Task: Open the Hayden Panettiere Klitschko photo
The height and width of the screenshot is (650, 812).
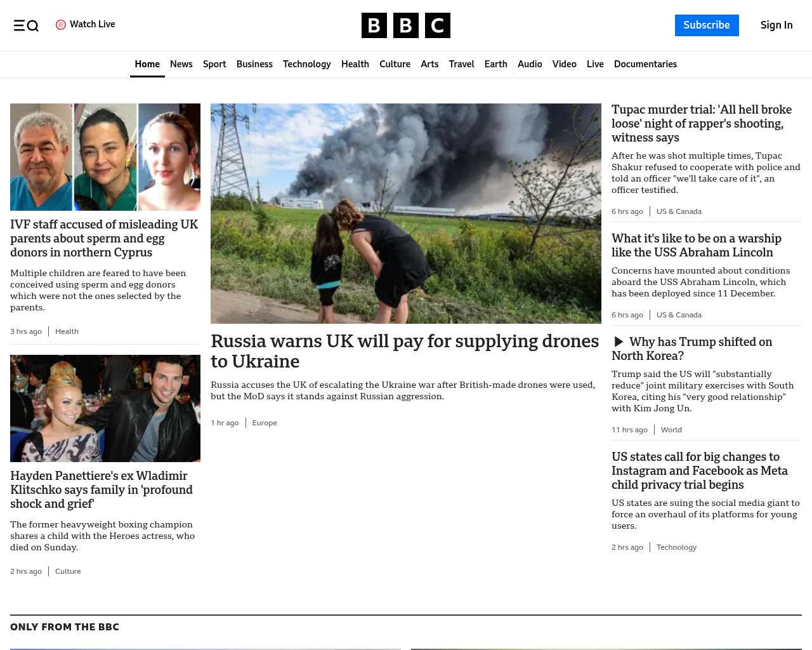Action: (105, 408)
